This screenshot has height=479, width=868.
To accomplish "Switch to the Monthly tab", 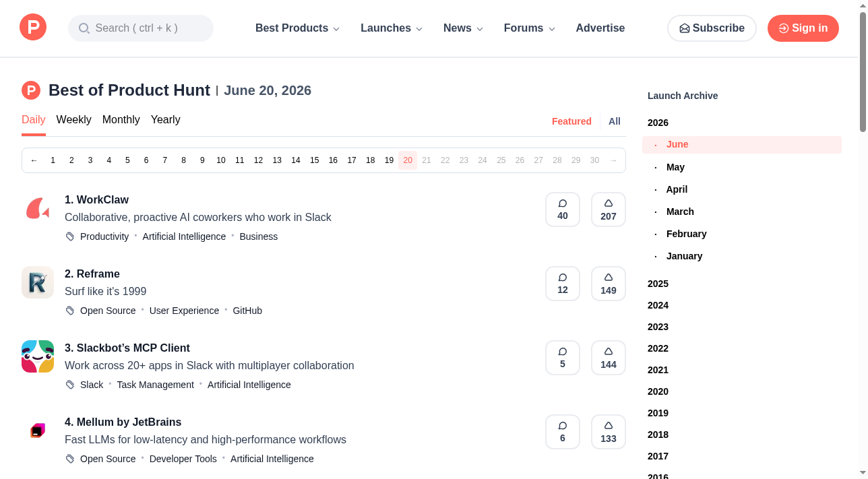I will coord(121,120).
